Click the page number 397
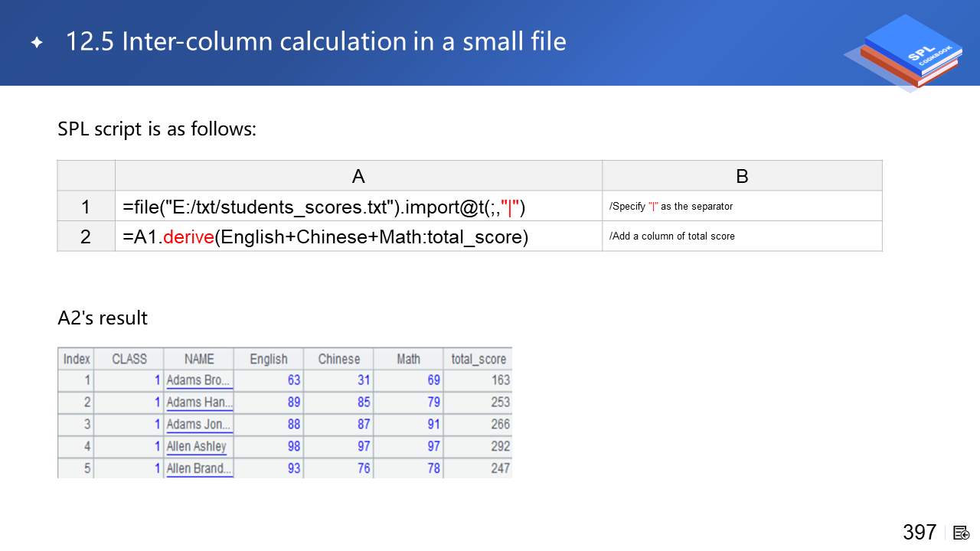The width and height of the screenshot is (980, 551). pos(920,533)
